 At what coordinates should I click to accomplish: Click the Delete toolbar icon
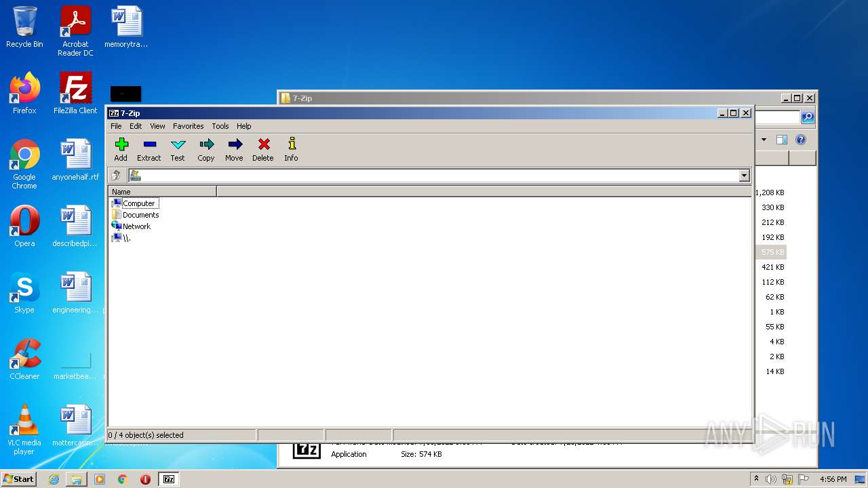pos(263,149)
